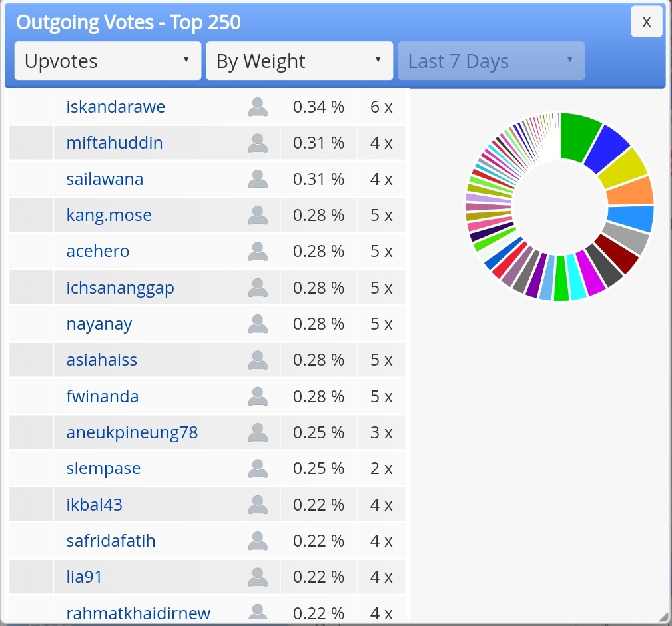Select the cyan donut chart segment

(x=576, y=278)
